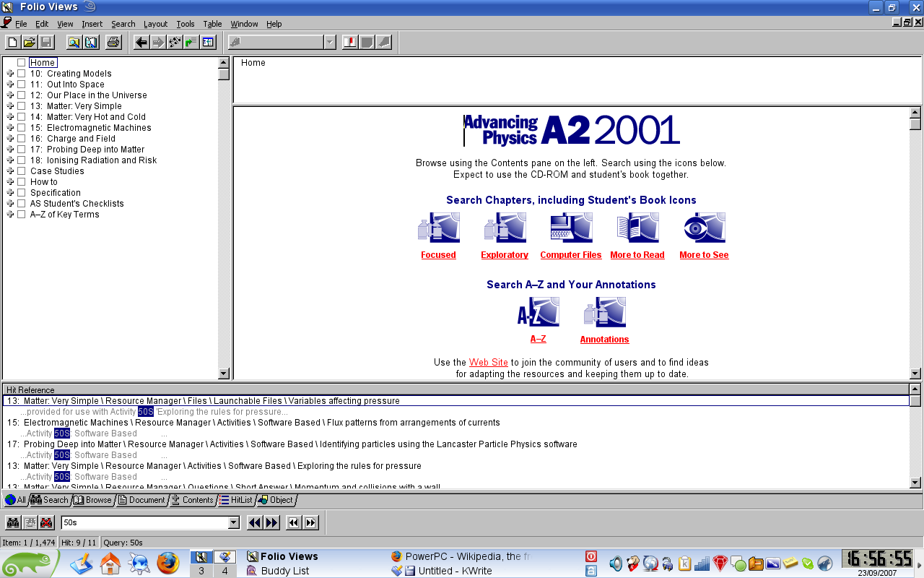Viewport: 924px width, 578px height.
Task: Click the More to Read link text
Action: [637, 255]
